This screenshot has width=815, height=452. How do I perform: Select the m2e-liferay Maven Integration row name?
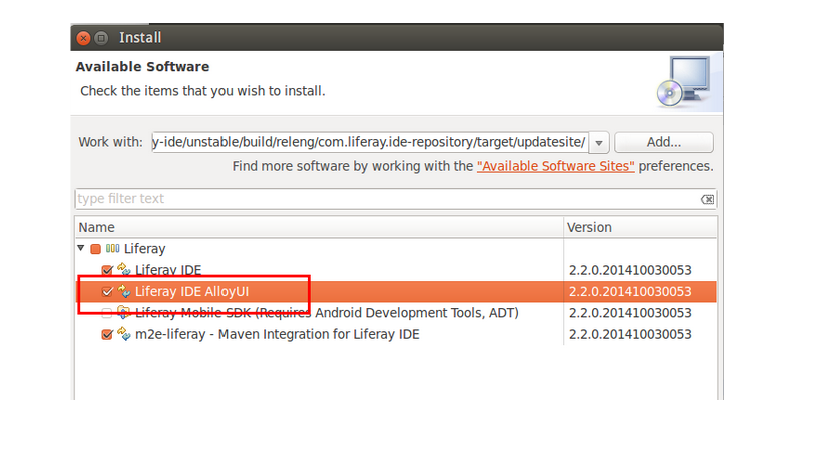pos(277,335)
